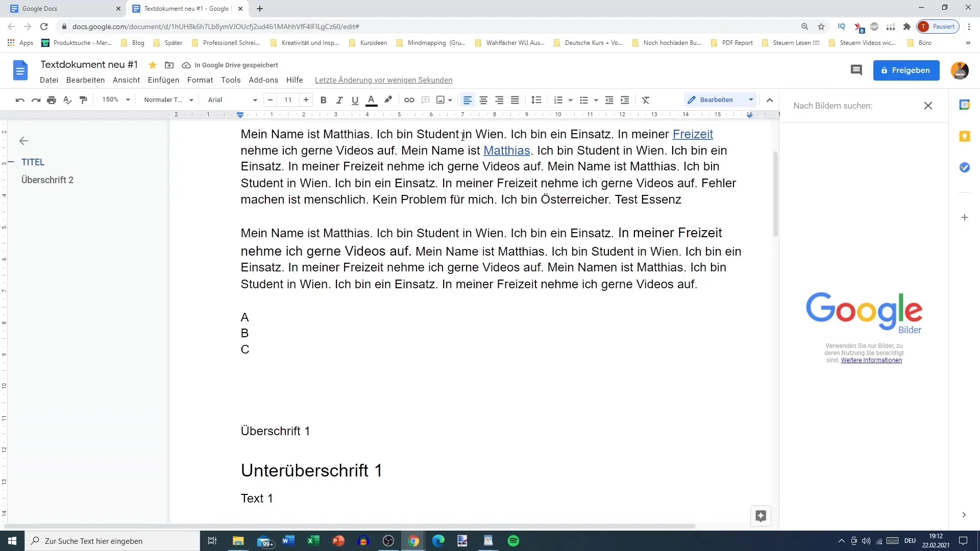Select the text color icon
This screenshot has width=980, height=551.
(371, 99)
